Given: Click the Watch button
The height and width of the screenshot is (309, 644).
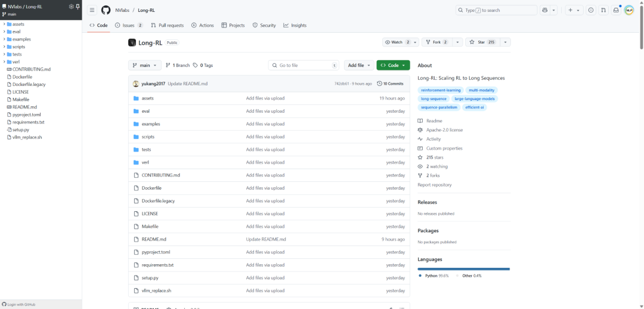Looking at the screenshot, I should click(397, 42).
